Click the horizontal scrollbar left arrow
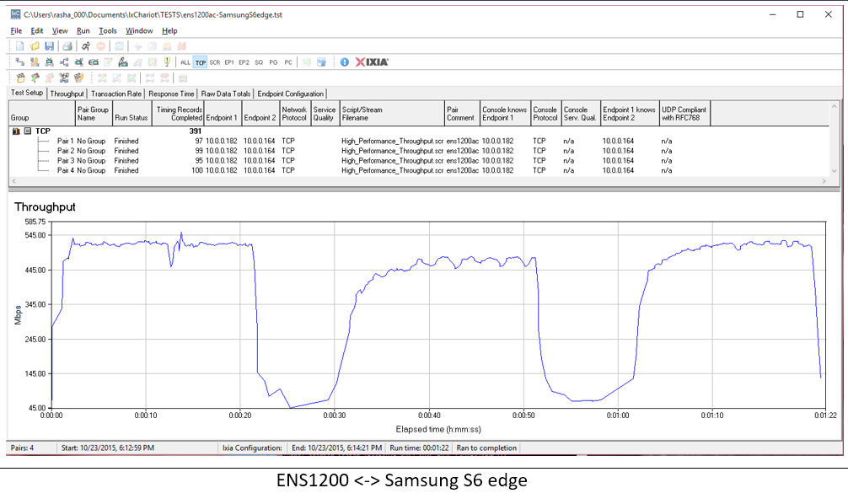Viewport: 848px width, 504px height. (14, 181)
